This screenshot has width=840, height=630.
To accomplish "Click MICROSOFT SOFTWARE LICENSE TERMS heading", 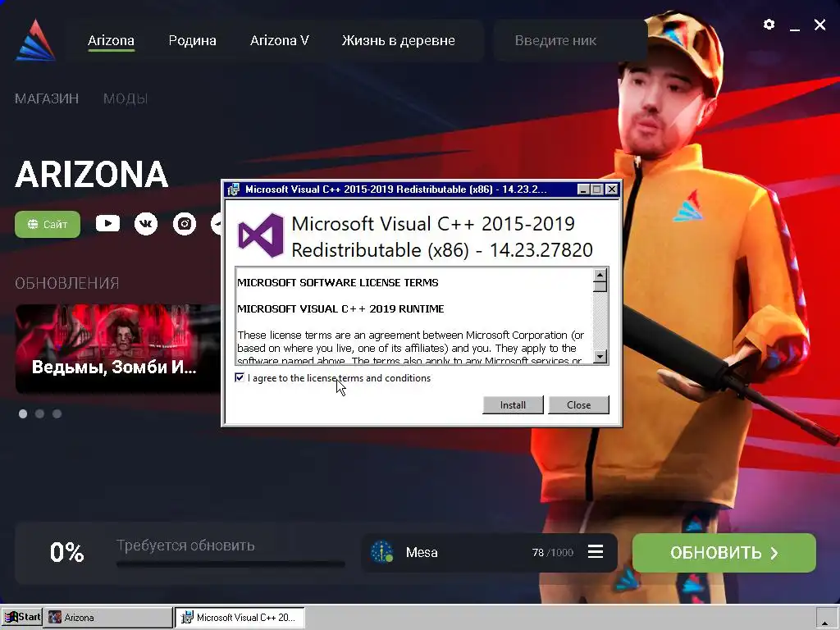I will point(337,282).
